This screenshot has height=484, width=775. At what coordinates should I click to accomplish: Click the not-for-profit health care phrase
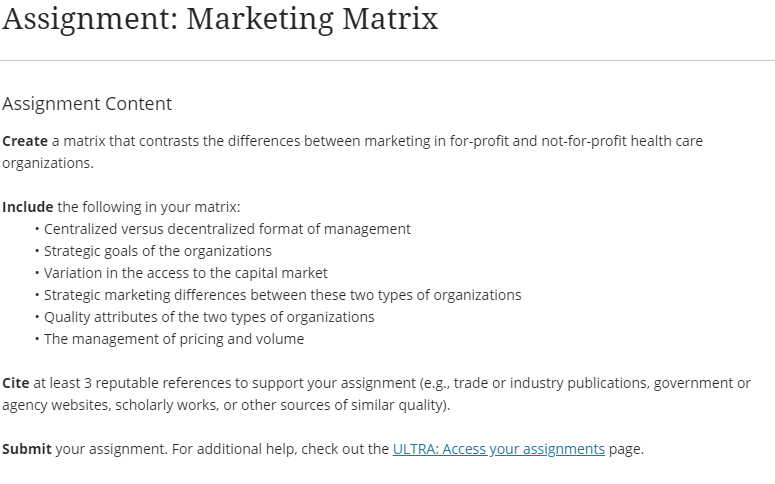pos(622,141)
